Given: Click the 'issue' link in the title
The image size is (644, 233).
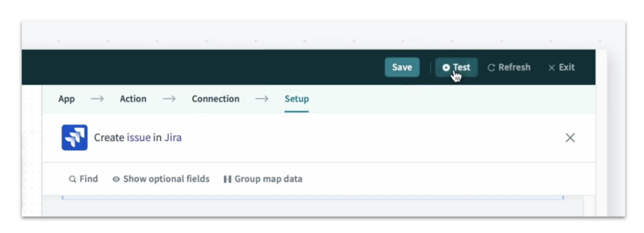Looking at the screenshot, I should 138,138.
